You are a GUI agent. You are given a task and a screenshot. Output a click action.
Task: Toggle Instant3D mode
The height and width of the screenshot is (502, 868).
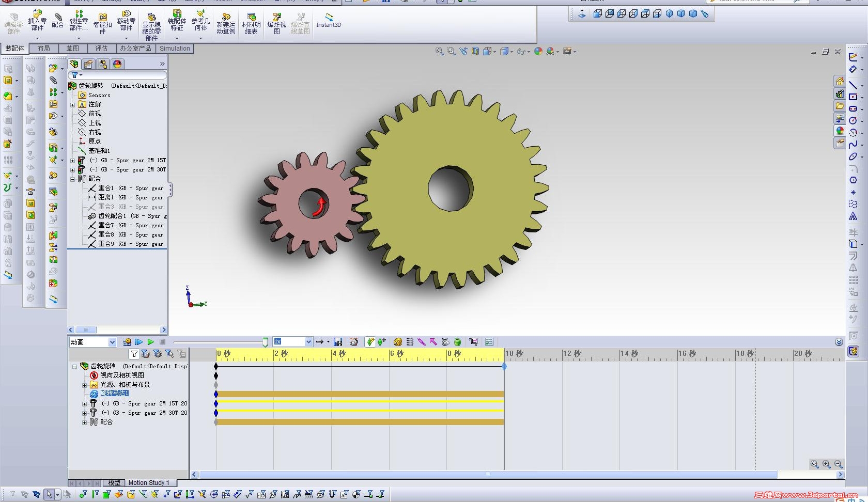click(x=329, y=21)
